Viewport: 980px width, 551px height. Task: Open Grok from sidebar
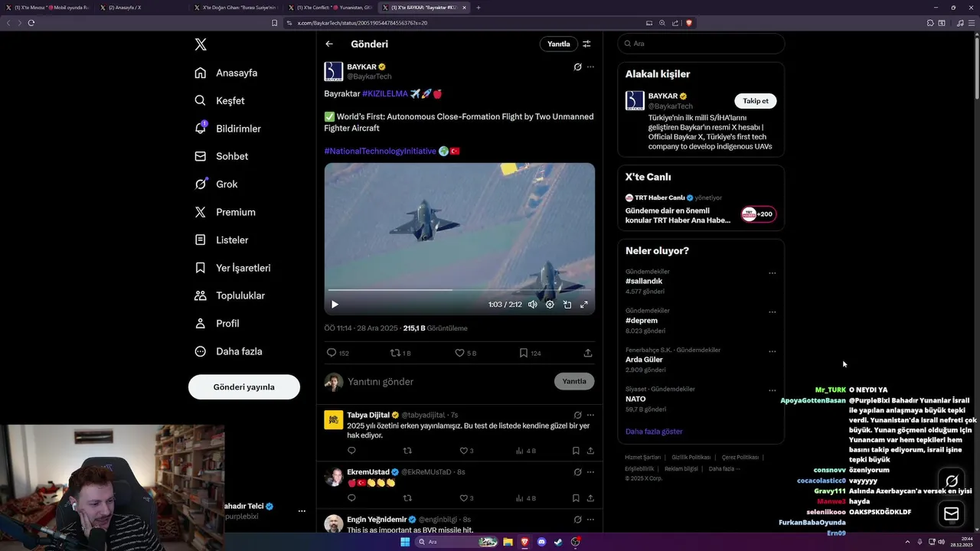216,184
